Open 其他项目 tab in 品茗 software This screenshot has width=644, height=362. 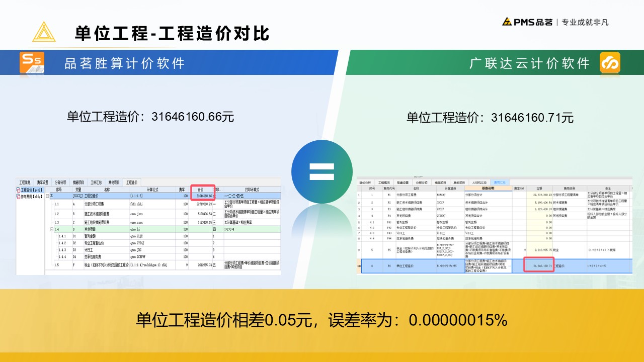(114, 183)
